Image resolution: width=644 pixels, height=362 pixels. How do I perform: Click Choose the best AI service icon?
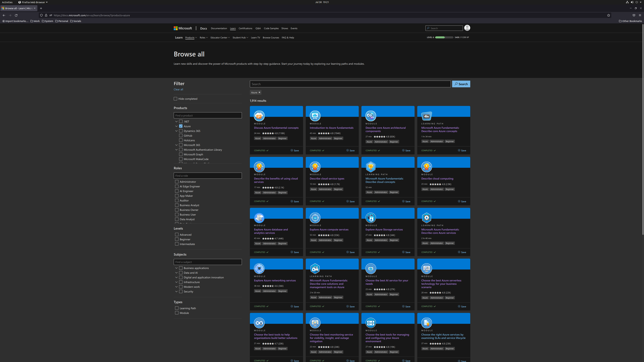click(371, 268)
